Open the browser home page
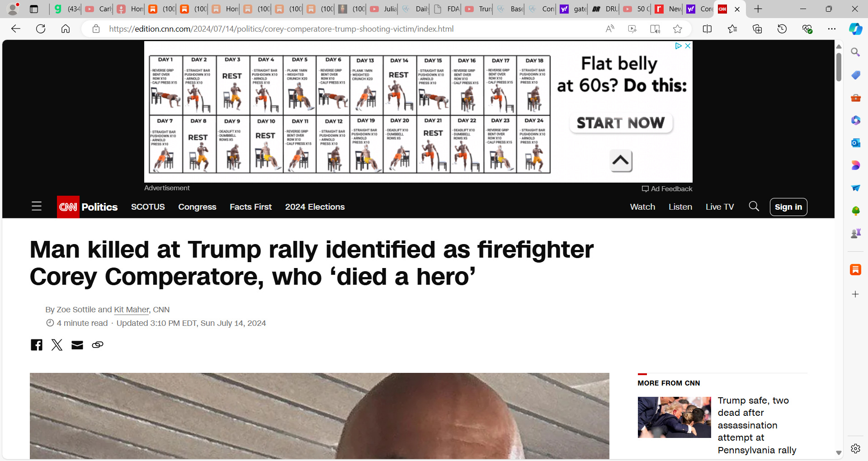This screenshot has height=461, width=868. coord(66,29)
